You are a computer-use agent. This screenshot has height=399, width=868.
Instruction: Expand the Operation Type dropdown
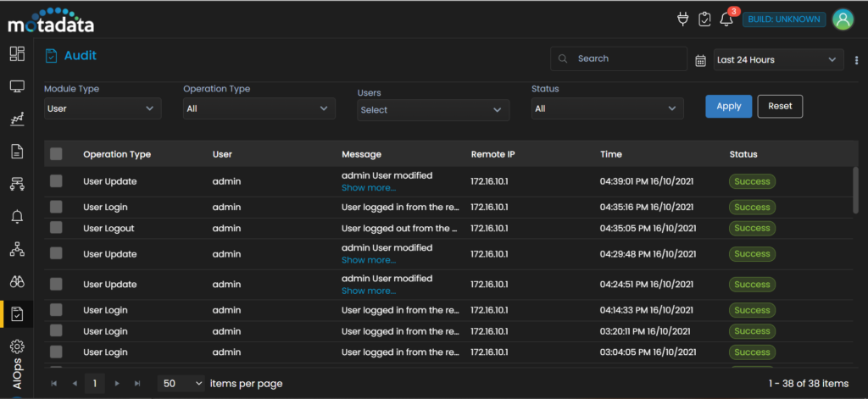pos(259,108)
